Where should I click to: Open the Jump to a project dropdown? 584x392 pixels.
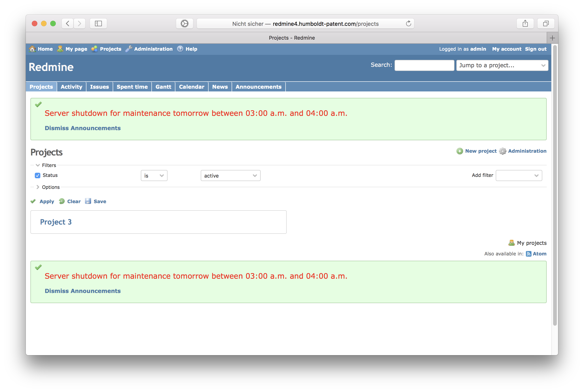[x=502, y=65]
